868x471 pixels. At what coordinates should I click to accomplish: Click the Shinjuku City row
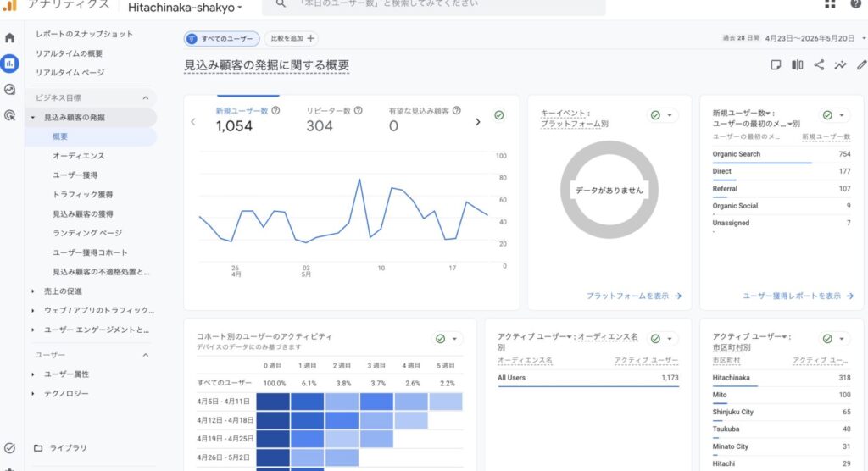(x=781, y=413)
